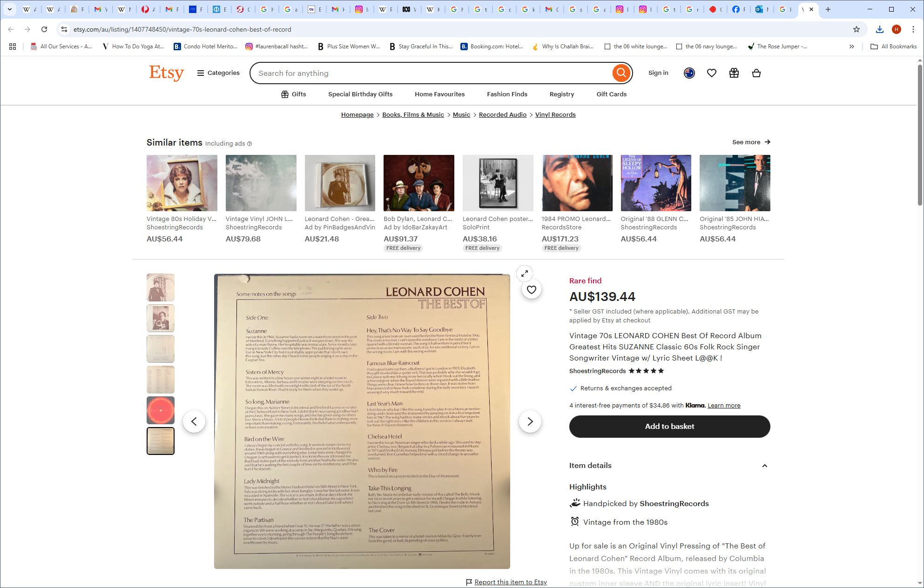Image resolution: width=924 pixels, height=588 pixels.
Task: Open browser downloads icon
Action: click(x=879, y=29)
